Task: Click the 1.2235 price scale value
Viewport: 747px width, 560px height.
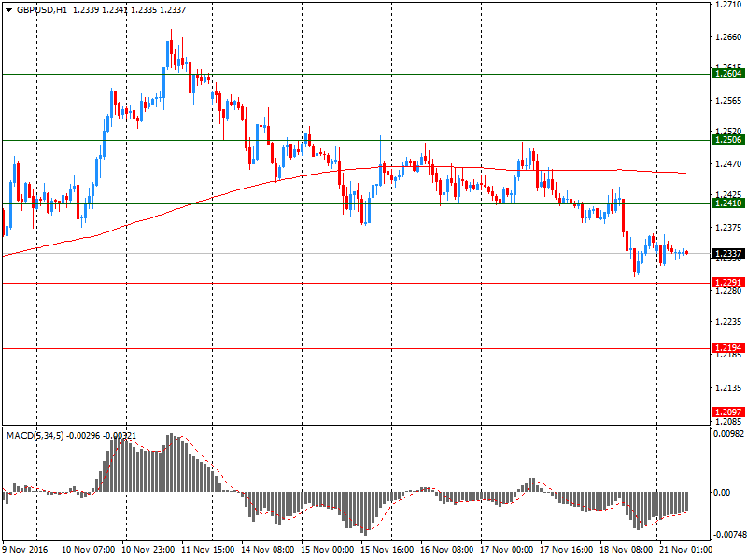Action: point(728,322)
